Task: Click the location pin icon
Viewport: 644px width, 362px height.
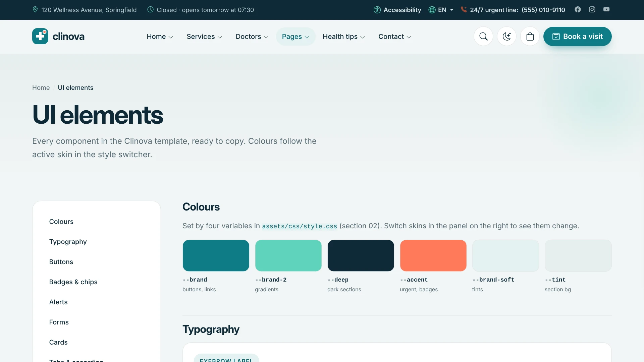Action: 35,9
